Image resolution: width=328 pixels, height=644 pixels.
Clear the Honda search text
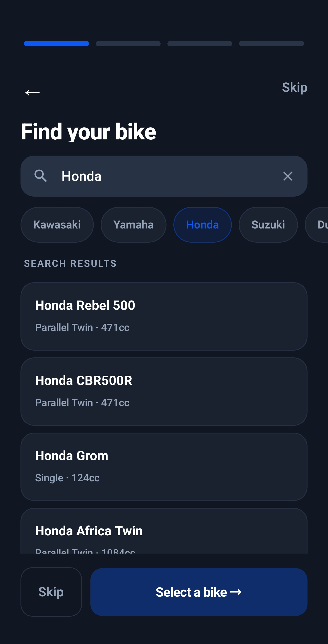pos(287,176)
